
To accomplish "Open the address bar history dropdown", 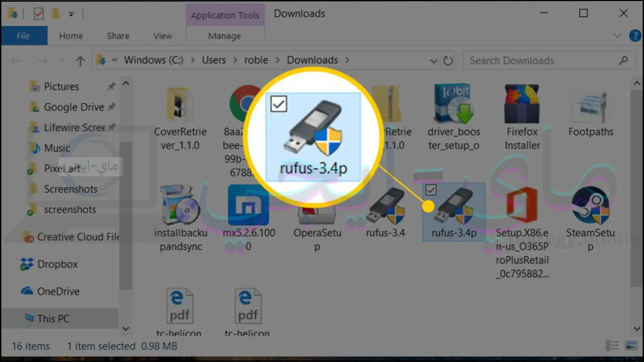I will click(433, 61).
